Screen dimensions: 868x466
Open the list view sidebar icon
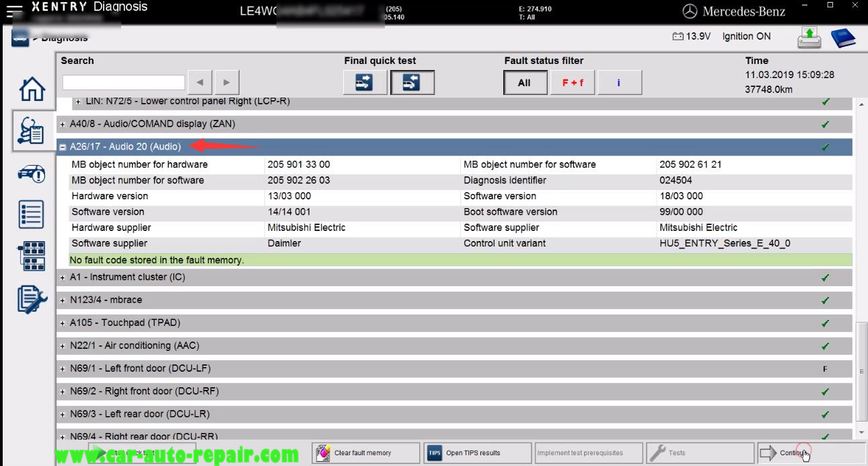(x=32, y=215)
